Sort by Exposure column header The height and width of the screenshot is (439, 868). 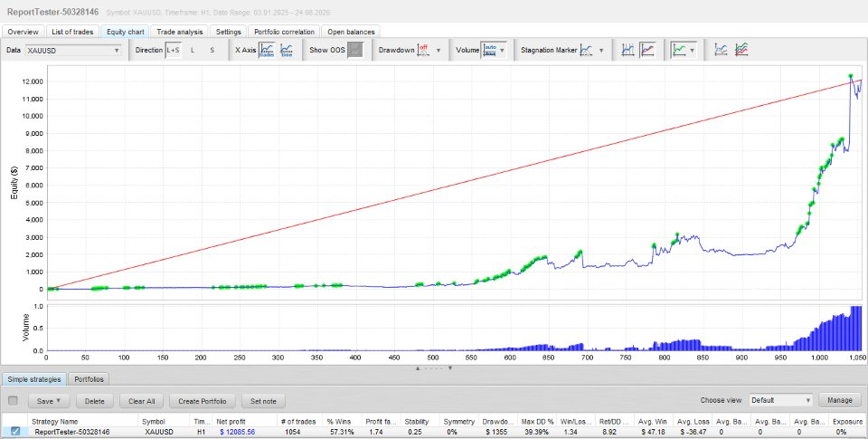pos(847,422)
